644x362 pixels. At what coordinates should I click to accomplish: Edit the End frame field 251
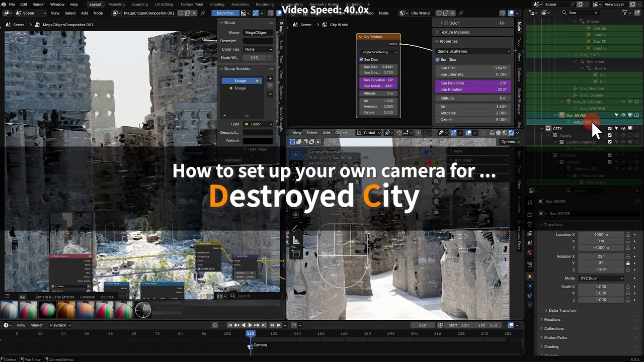(x=488, y=325)
